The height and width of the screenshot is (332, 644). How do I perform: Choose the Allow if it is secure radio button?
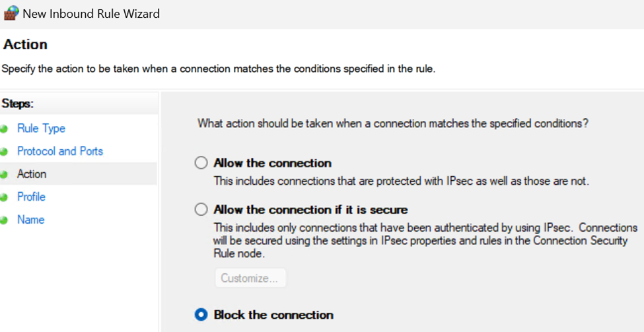pyautogui.click(x=201, y=210)
